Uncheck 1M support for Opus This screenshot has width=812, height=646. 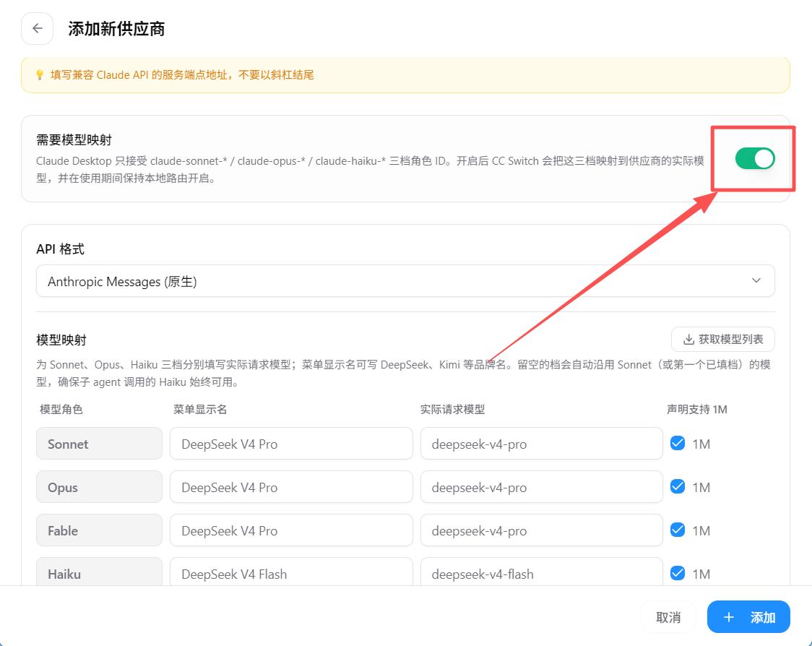678,487
